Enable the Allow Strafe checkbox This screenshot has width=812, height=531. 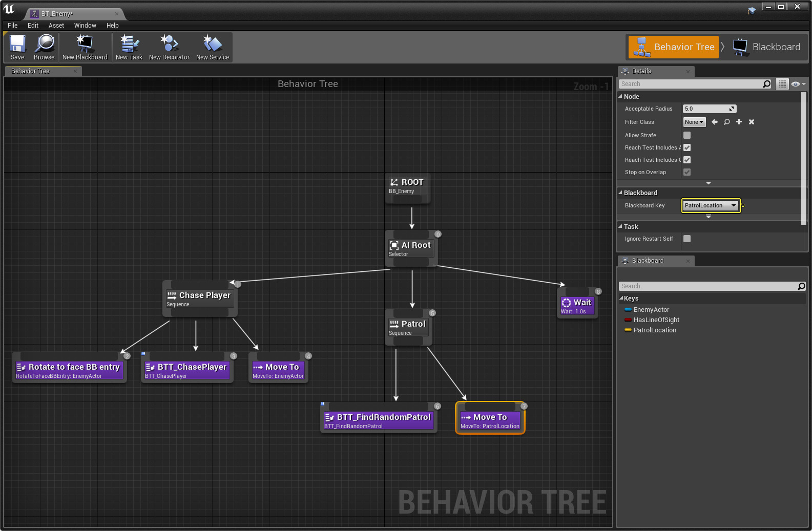[687, 135]
